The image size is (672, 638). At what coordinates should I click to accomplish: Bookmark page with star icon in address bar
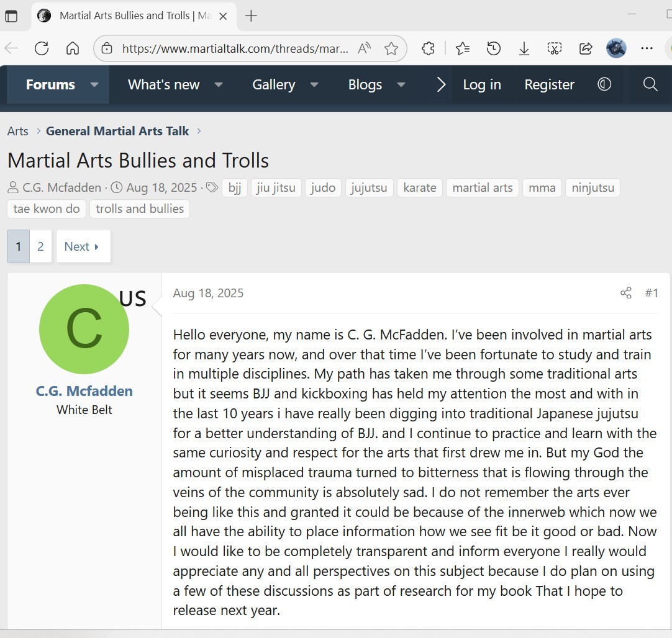coord(391,48)
